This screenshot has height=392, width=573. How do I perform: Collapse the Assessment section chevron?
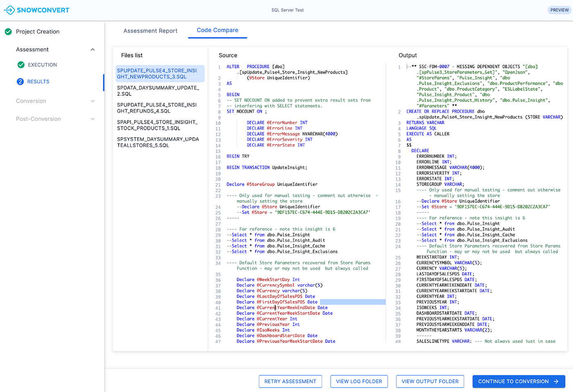point(92,50)
